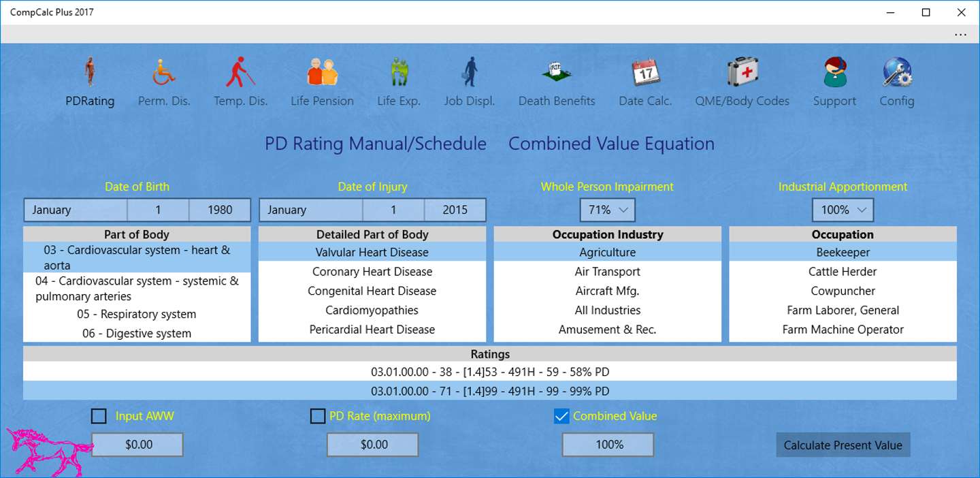Select the 58% PD rating row
The image size is (980, 478).
pyautogui.click(x=490, y=372)
